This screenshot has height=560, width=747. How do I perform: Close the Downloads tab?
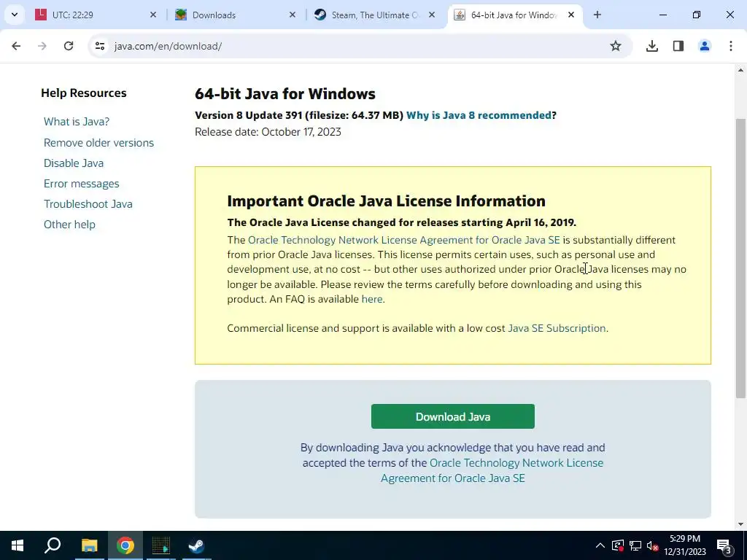click(x=293, y=15)
